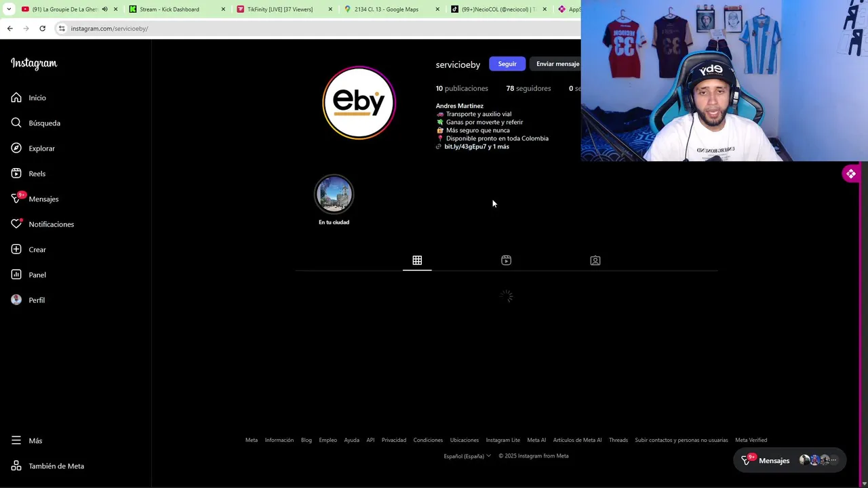The width and height of the screenshot is (868, 488).
Task: Open En tu ciudad story highlight
Action: point(334,201)
